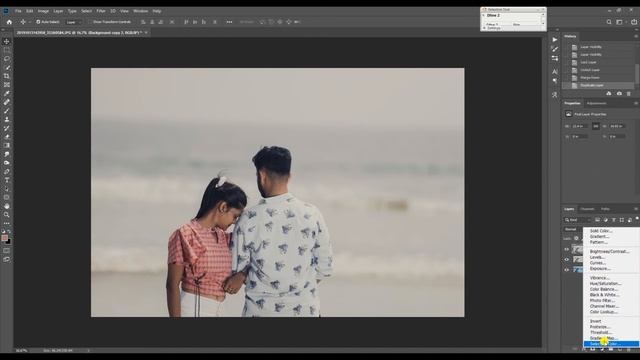Expand the collapsed toolbox double-arrow
Image resolution: width=640 pixels, height=360 pixels.
(x=3, y=30)
